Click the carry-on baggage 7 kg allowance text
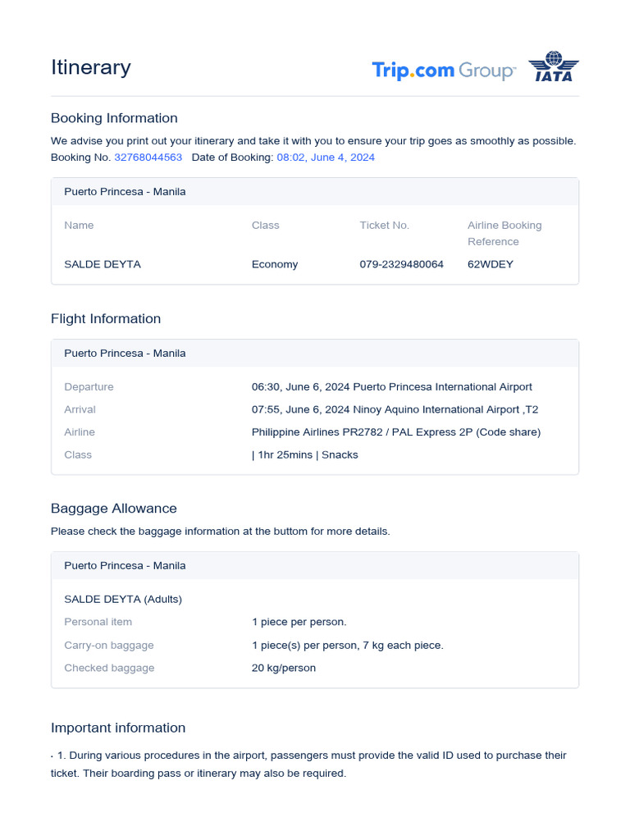630x840 pixels. (347, 645)
